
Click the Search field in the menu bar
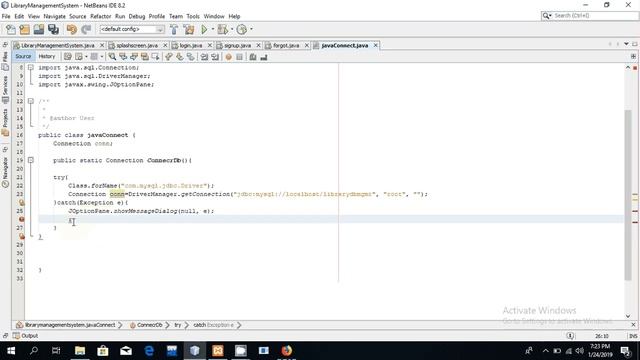[589, 16]
